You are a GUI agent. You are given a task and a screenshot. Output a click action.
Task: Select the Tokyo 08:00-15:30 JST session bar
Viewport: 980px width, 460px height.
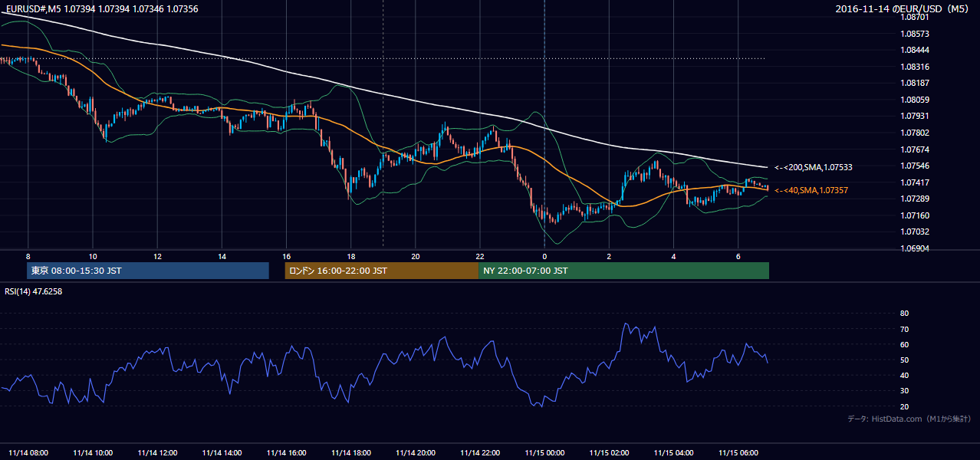(148, 271)
